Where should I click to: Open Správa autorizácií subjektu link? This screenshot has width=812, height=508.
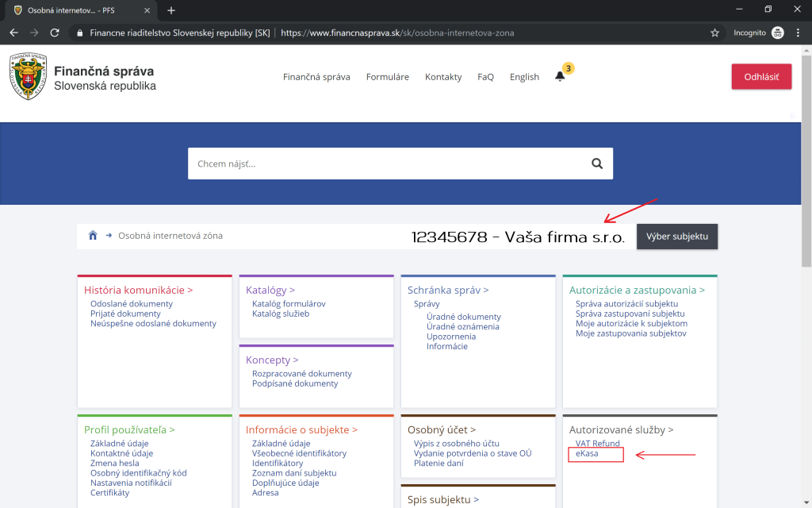[x=626, y=304]
